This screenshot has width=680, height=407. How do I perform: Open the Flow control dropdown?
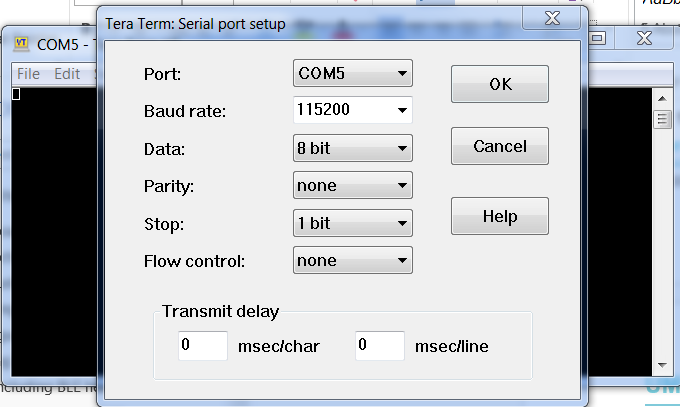tap(353, 260)
